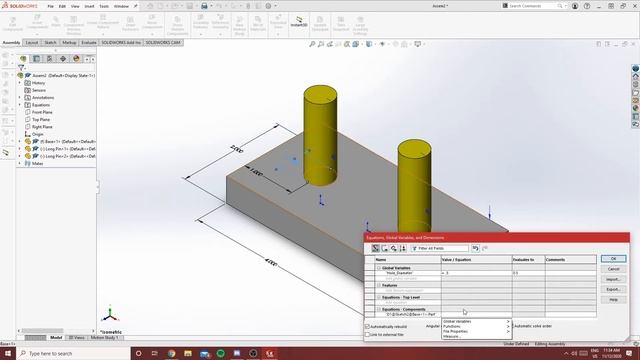Open the File menu
Viewport: 640px width, 360px height.
(51, 6)
